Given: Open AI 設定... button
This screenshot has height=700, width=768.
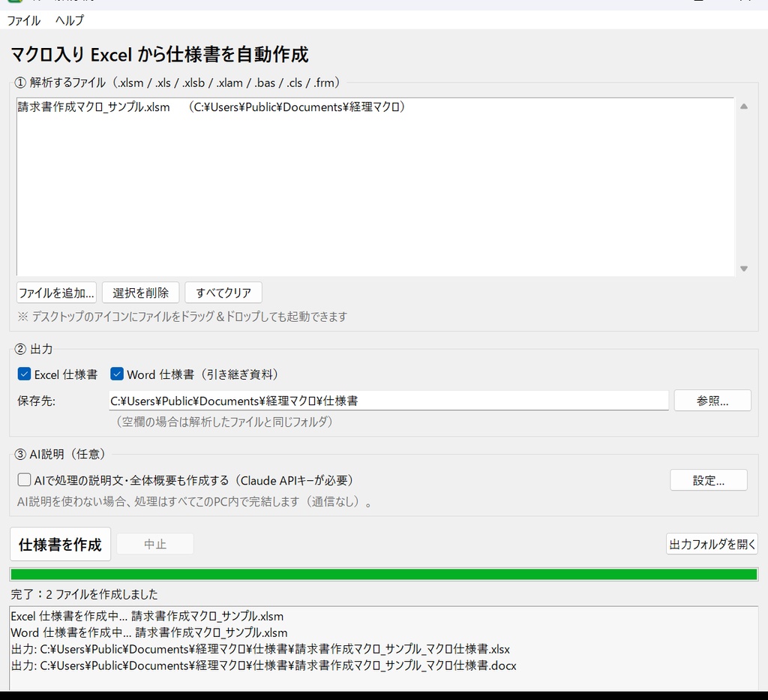Looking at the screenshot, I should [708, 480].
